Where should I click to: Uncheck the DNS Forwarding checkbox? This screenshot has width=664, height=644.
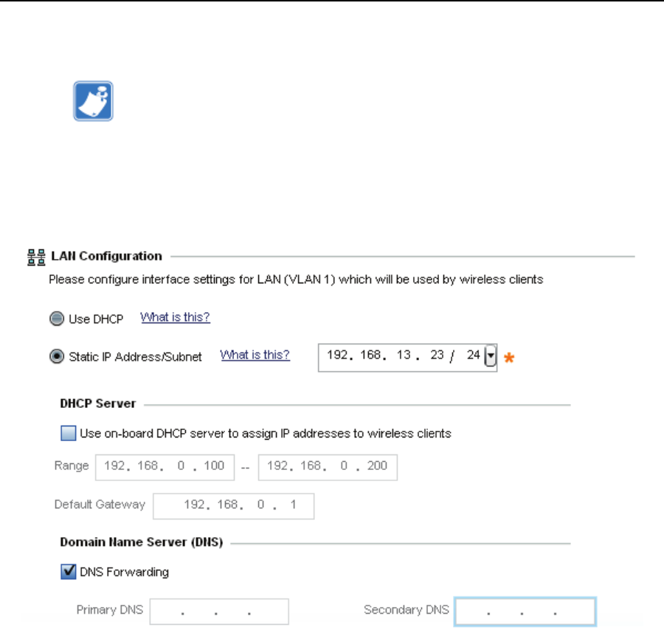pyautogui.click(x=68, y=572)
